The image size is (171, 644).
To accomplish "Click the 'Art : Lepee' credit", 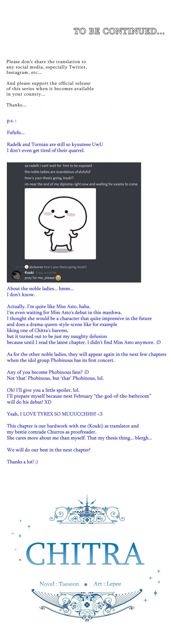I will pos(107,584).
